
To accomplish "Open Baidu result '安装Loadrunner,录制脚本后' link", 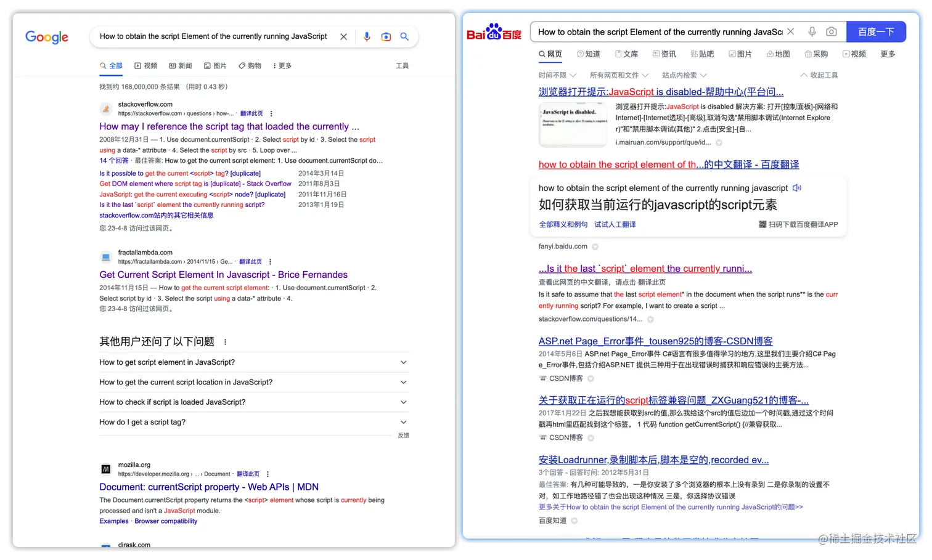I will click(x=653, y=460).
